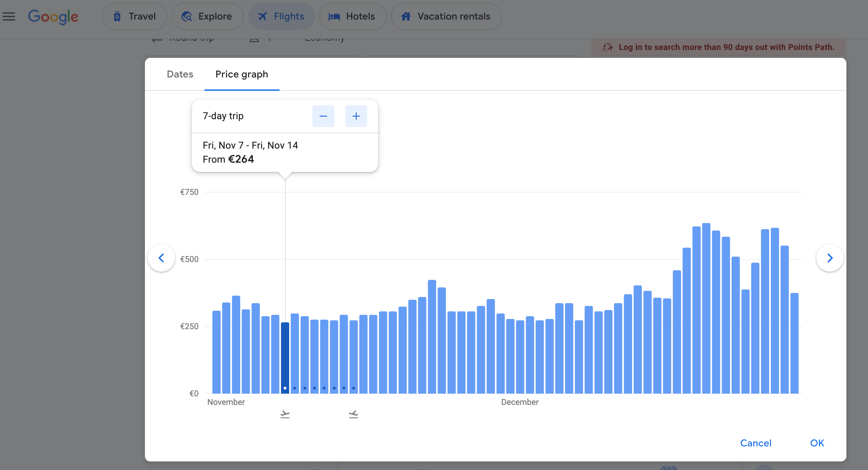
Task: Click the selected dark blue Nov 7 bar
Action: click(x=285, y=358)
